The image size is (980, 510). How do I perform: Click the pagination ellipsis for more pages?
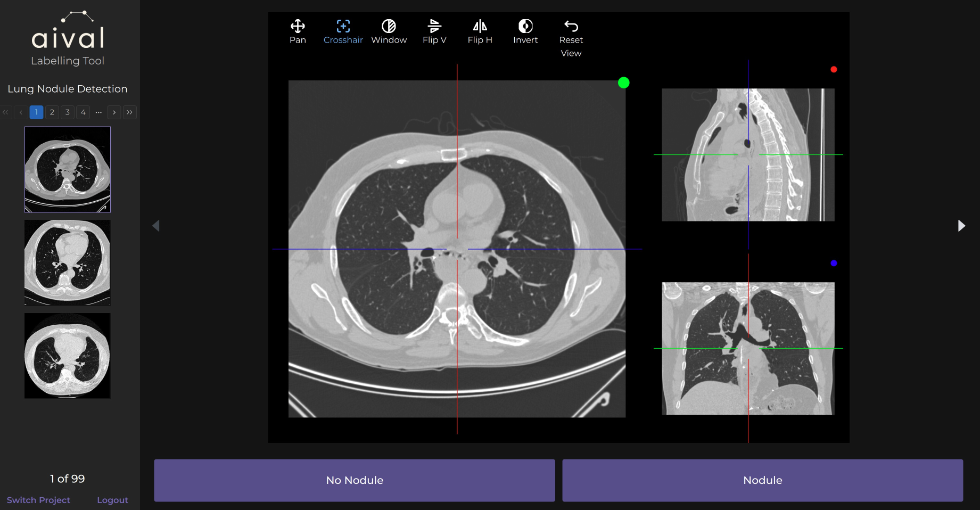coord(98,112)
